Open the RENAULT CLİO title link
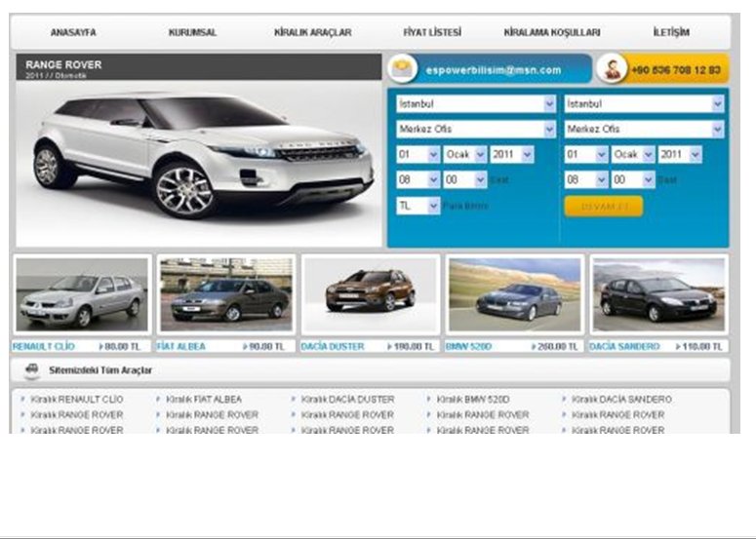756x540 pixels. click(43, 346)
